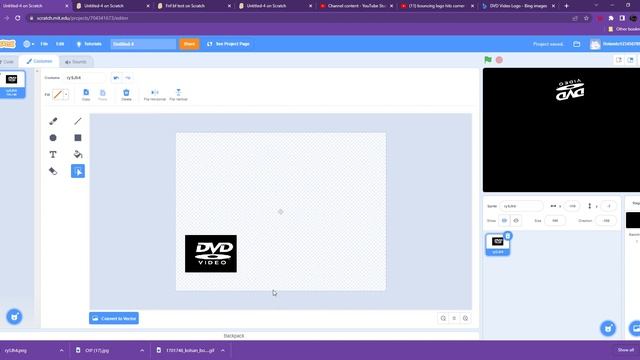Start project with the green flag
640x360 pixels.
[488, 60]
